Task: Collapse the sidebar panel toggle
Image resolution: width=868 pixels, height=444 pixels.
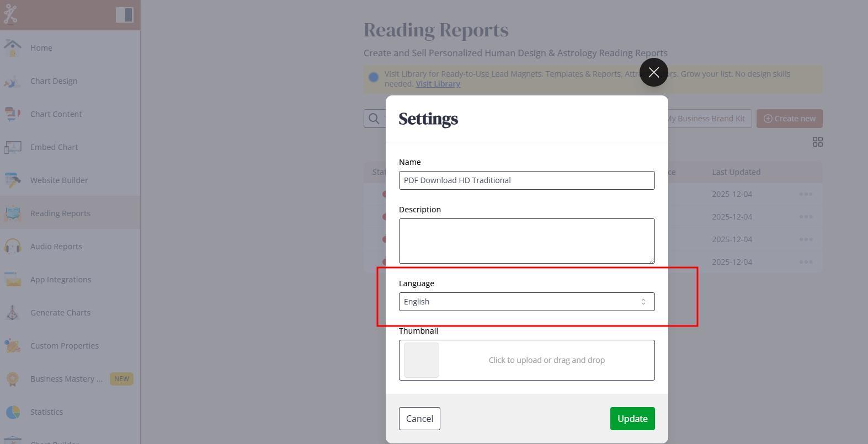Action: [x=124, y=15]
